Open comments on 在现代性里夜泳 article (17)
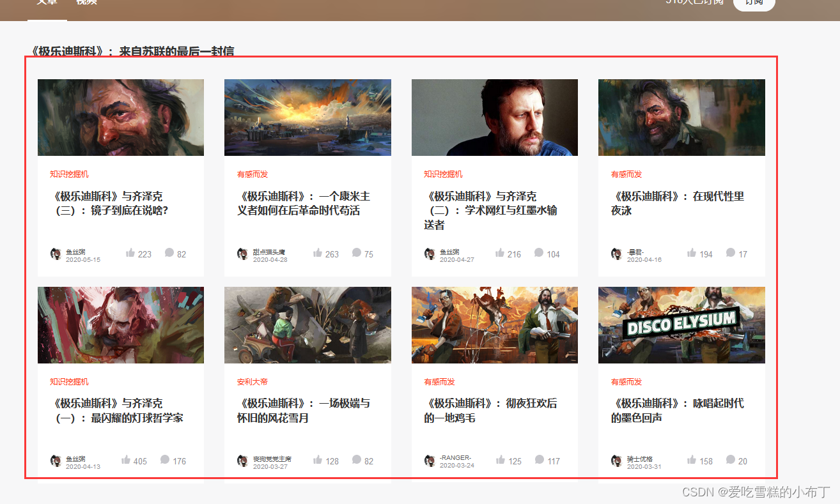Image resolution: width=840 pixels, height=504 pixels. 731,253
